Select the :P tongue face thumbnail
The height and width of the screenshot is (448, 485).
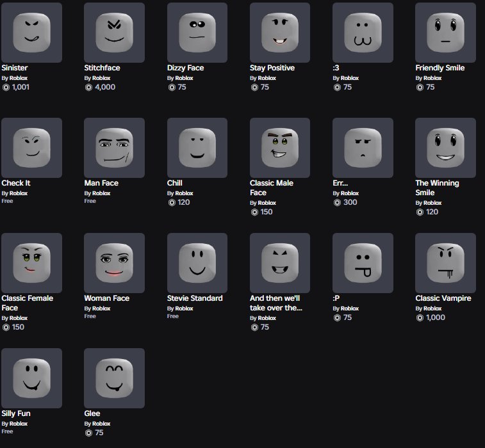coord(363,263)
